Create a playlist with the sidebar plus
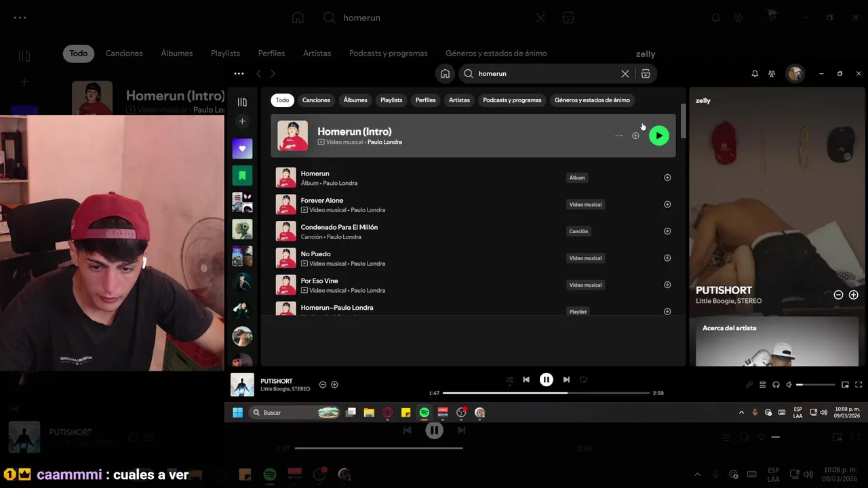The height and width of the screenshot is (488, 868). pos(242,121)
